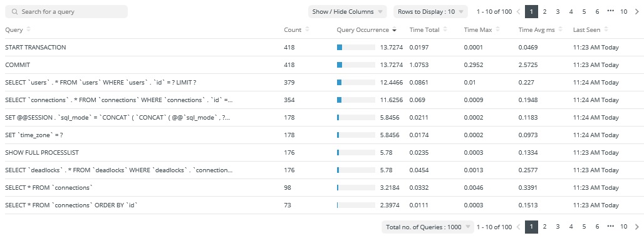Sort by Time Total column arrows
The height and width of the screenshot is (238, 644).
(445, 29)
